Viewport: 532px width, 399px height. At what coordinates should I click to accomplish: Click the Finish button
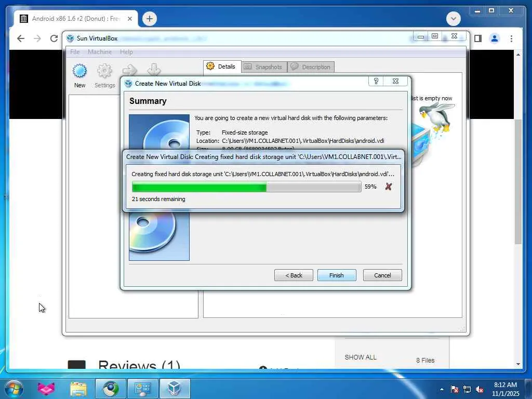point(337,275)
